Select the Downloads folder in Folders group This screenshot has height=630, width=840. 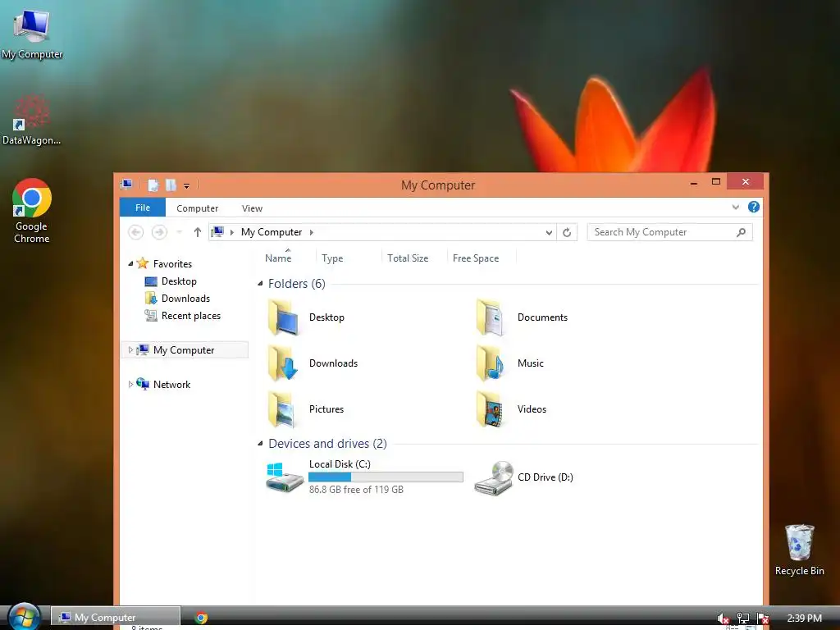pyautogui.click(x=313, y=363)
